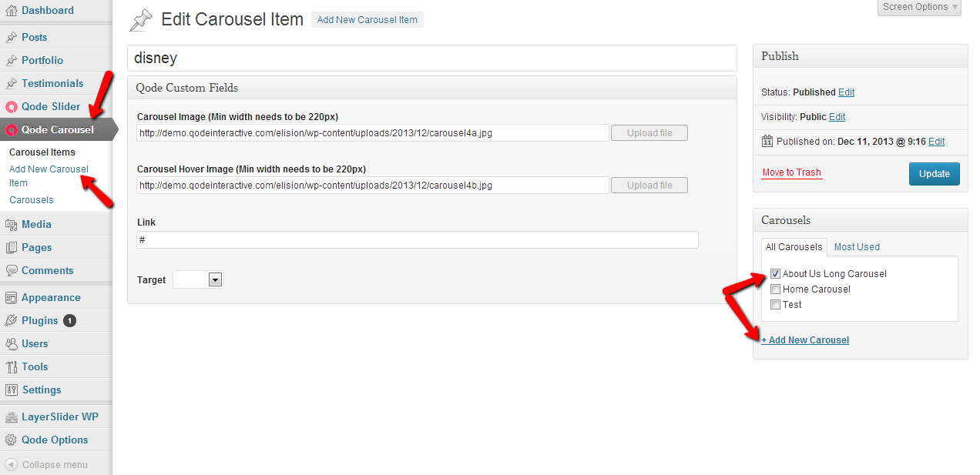
Task: Click into the Link input field
Action: [x=417, y=240]
